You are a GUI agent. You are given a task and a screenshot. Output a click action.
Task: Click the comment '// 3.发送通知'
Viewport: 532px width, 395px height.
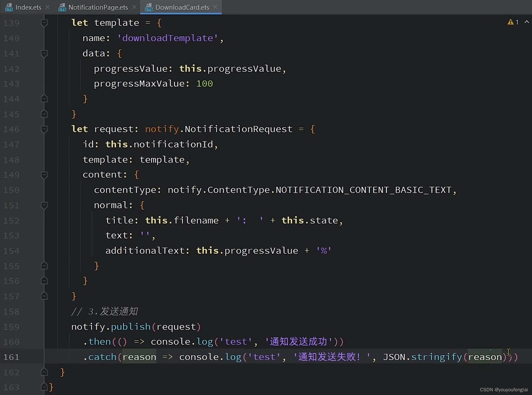(104, 312)
